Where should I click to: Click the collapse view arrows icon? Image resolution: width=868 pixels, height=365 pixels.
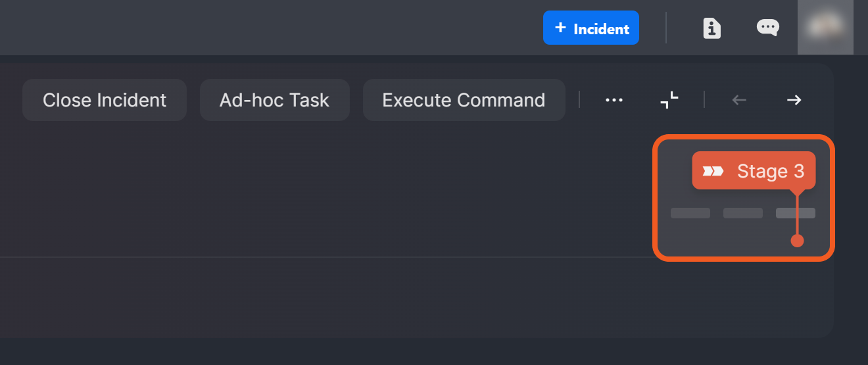[669, 100]
